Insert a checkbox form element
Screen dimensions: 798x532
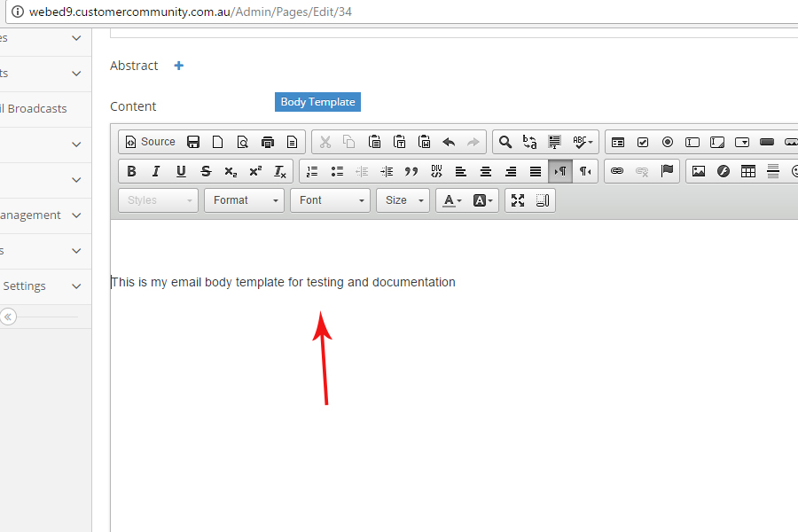643,142
